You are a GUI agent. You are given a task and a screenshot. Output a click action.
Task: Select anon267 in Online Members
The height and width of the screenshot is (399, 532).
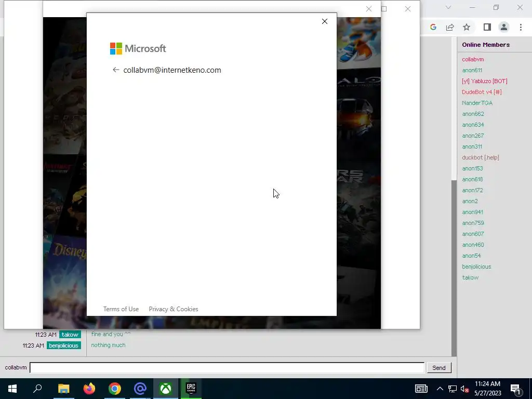pyautogui.click(x=473, y=136)
